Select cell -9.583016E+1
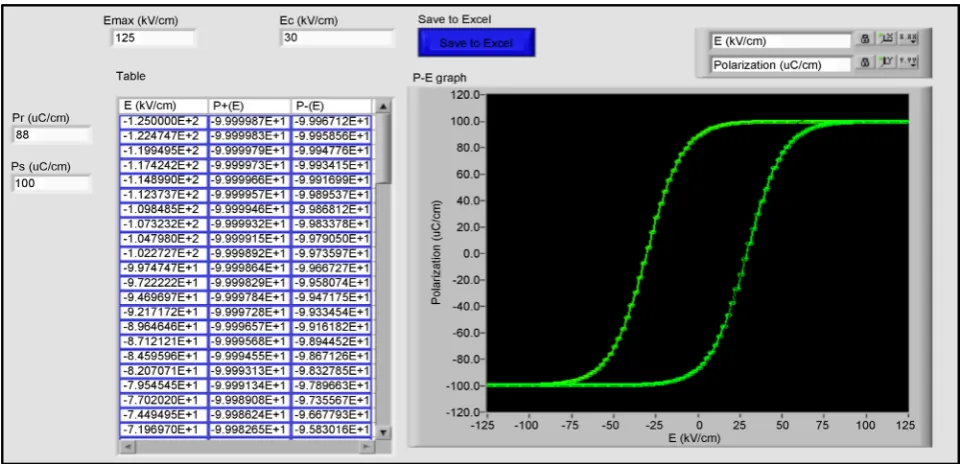Viewport: 965px width, 464px height. [332, 431]
